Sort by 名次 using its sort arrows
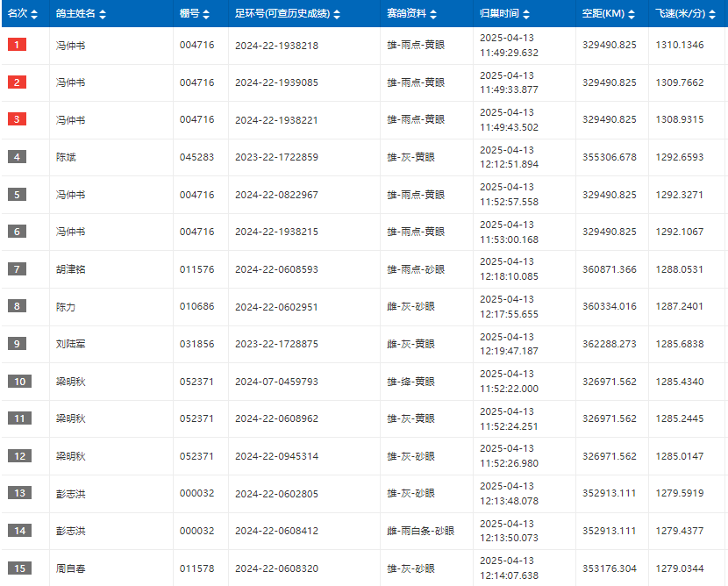728x586 pixels. coord(34,14)
